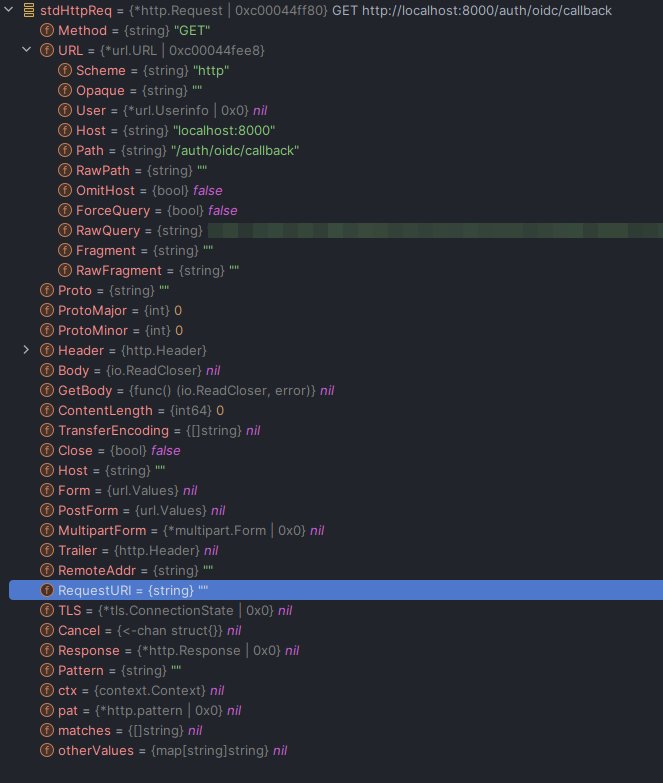This screenshot has height=783, width=663.
Task: Select the OmitHost bool false row
Action: point(149,190)
